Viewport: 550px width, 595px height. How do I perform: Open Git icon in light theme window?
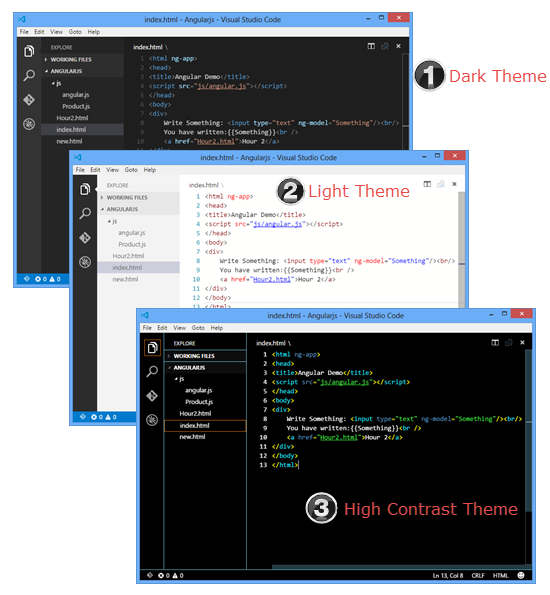coord(85,238)
